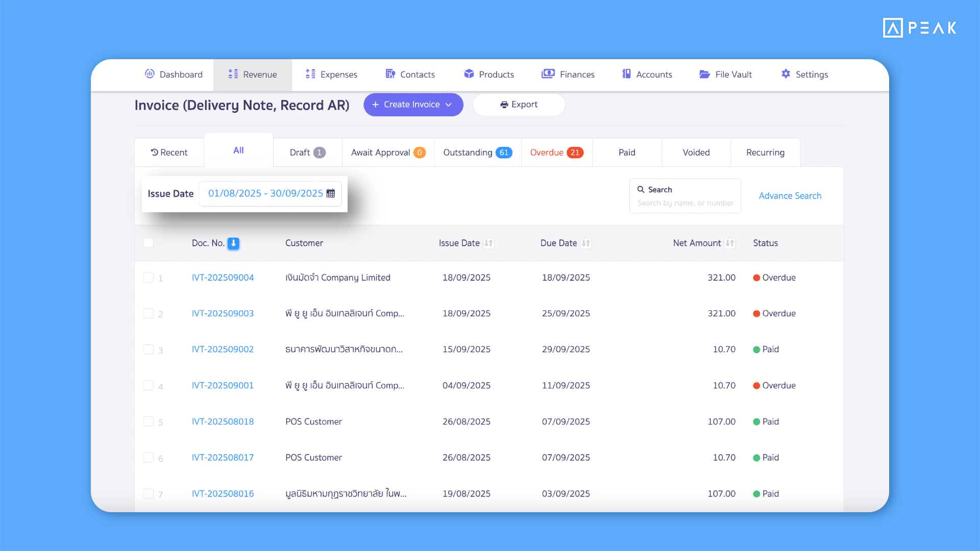
Task: Click the Settings gear icon
Action: tap(786, 74)
